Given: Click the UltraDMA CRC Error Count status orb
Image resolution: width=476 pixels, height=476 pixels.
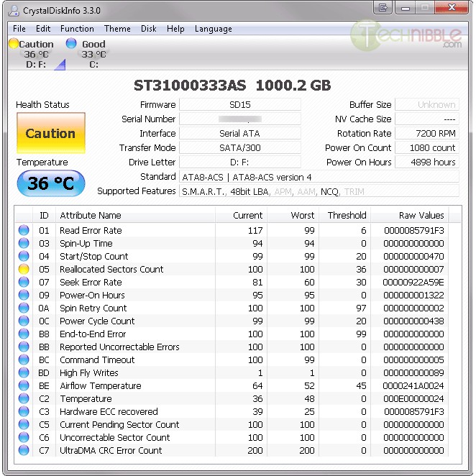Looking at the screenshot, I should [x=24, y=451].
